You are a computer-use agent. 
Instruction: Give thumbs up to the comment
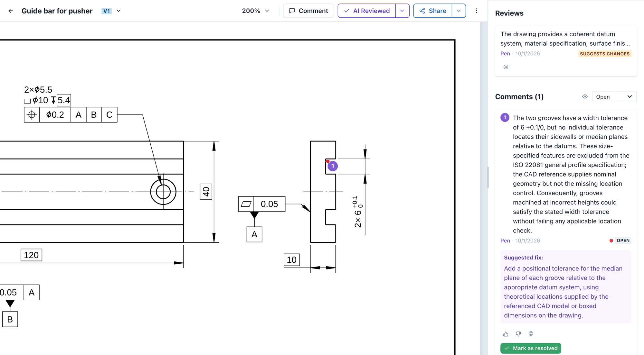[506, 334]
